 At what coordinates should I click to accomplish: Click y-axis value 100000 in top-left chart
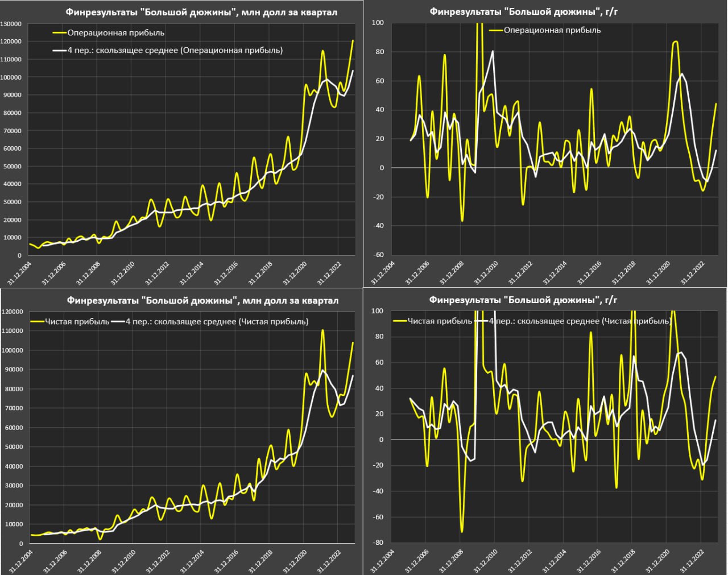pos(11,77)
